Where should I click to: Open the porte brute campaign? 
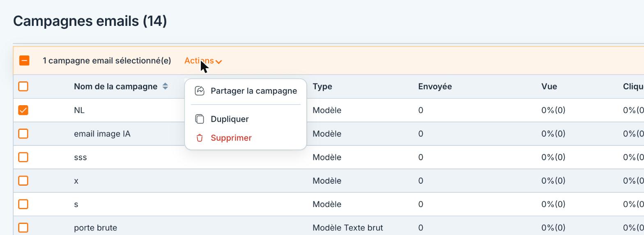(x=95, y=228)
